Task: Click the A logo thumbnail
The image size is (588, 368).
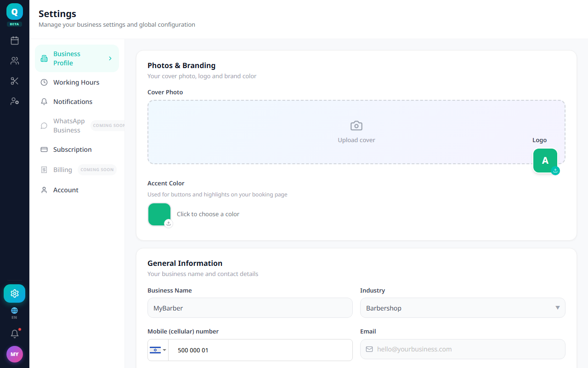Action: coord(545,161)
